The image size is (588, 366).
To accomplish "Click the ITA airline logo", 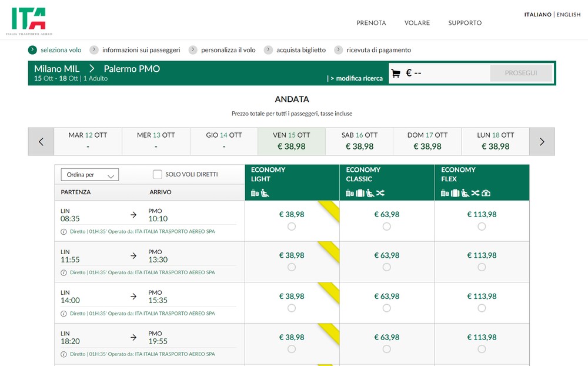I will (29, 21).
